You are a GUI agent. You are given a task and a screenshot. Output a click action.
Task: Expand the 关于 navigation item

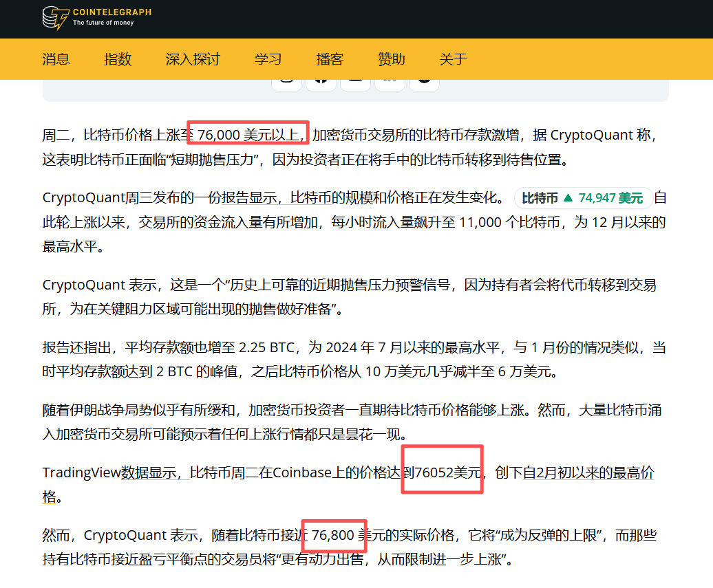click(453, 59)
